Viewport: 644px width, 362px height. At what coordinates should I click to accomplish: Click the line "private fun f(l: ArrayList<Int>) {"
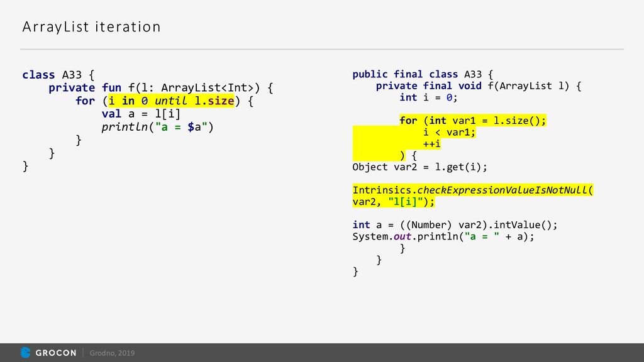pyautogui.click(x=160, y=88)
